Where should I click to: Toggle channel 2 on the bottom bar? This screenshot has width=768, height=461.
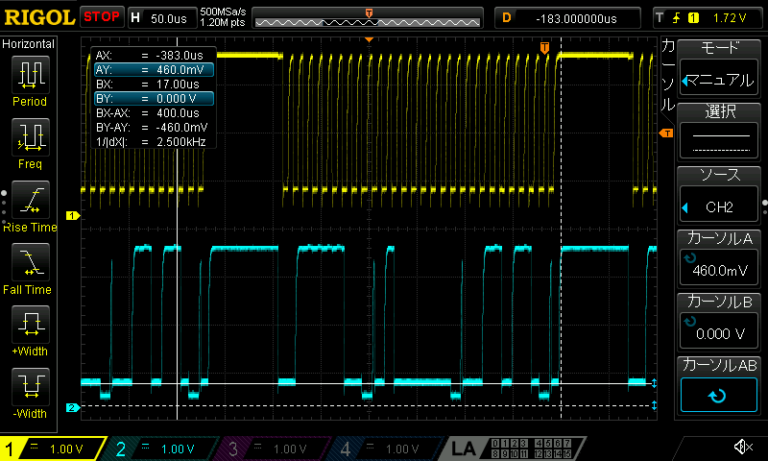click(162, 448)
